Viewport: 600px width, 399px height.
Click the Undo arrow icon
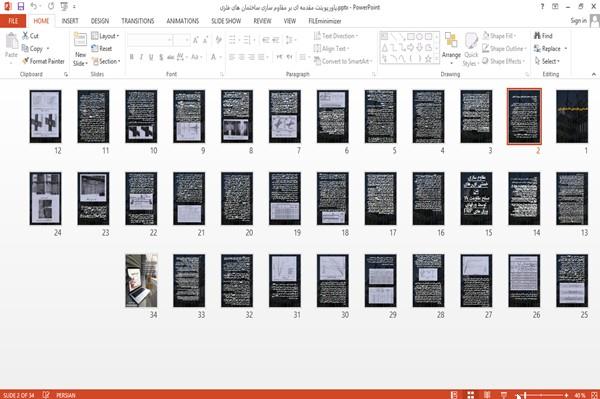coord(34,6)
